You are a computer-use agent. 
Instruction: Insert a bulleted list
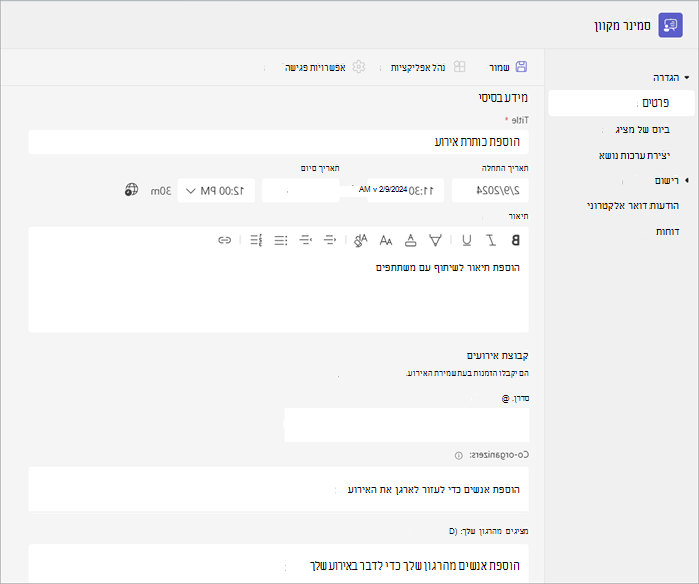tap(281, 241)
